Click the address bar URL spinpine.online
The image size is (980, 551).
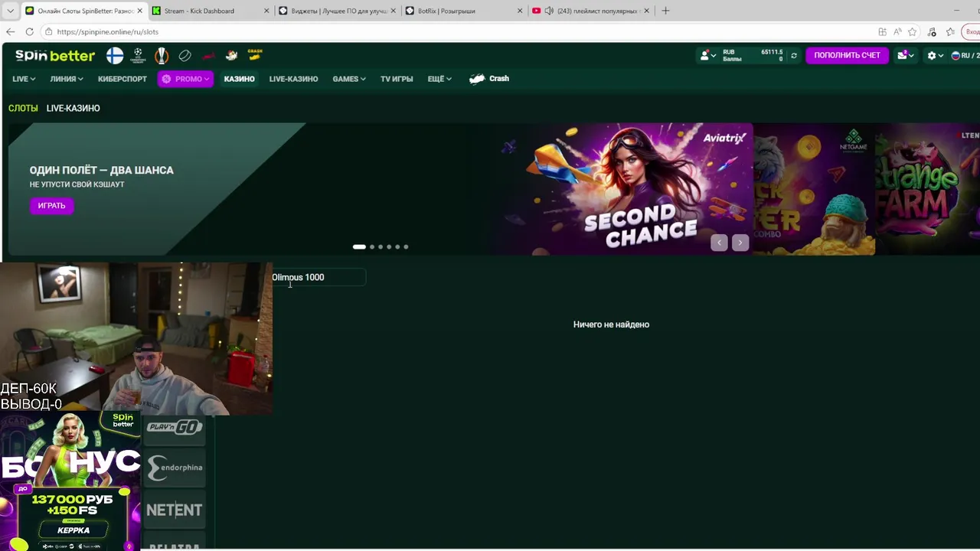(107, 31)
